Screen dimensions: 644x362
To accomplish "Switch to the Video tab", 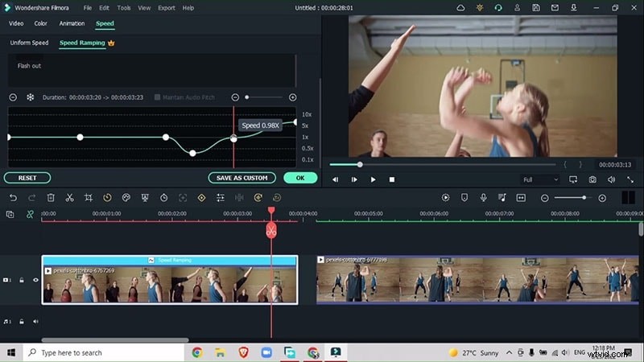I will 16,23.
